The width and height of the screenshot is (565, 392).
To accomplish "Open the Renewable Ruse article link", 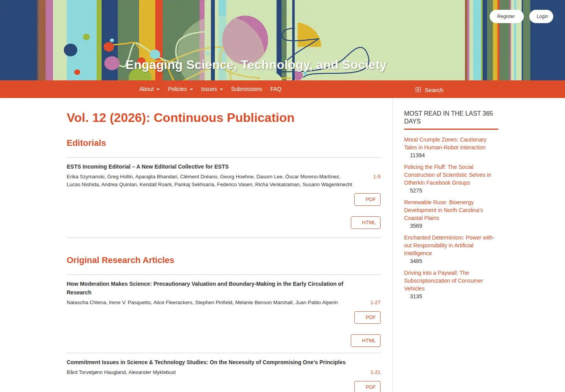I will pyautogui.click(x=443, y=210).
